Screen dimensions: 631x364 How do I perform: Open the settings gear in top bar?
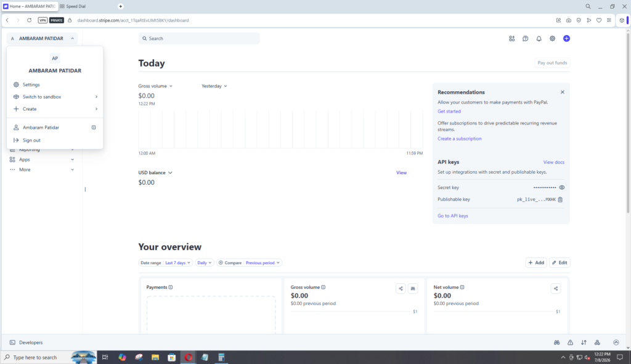click(552, 39)
